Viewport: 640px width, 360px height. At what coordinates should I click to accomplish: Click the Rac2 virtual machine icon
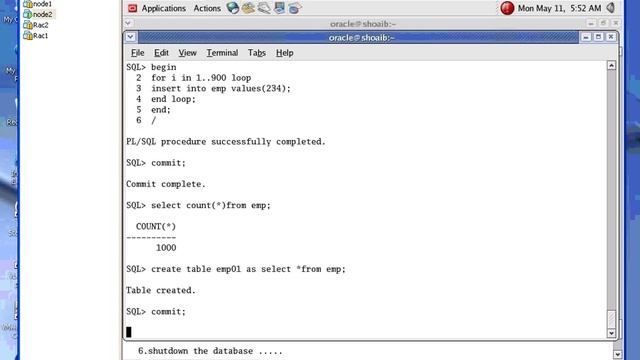point(28,25)
